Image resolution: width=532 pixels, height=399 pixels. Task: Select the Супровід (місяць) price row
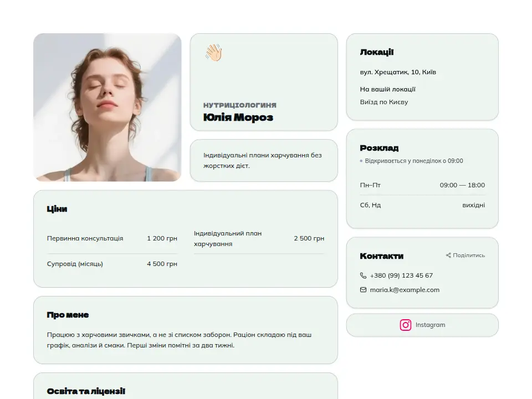(112, 264)
